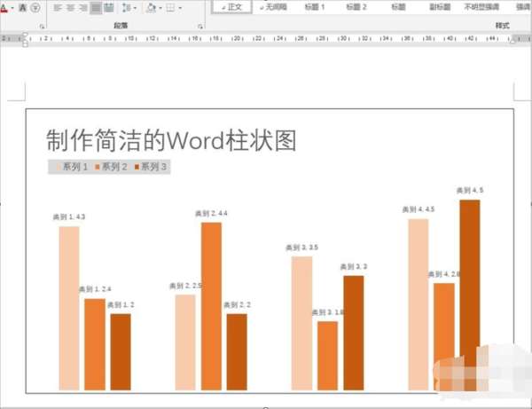Click the borders icon
This screenshot has height=409, width=532.
pyautogui.click(x=170, y=7)
